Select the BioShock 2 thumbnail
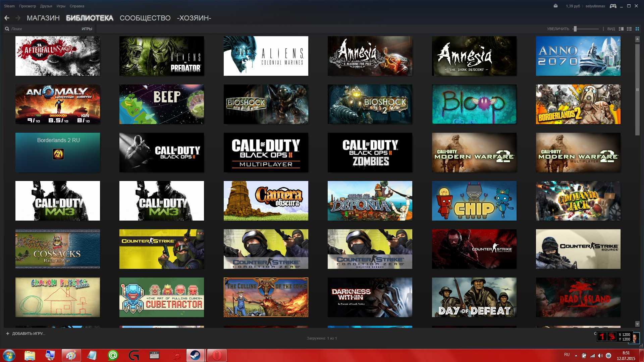Screen dimensions: 644x362 coord(370,104)
